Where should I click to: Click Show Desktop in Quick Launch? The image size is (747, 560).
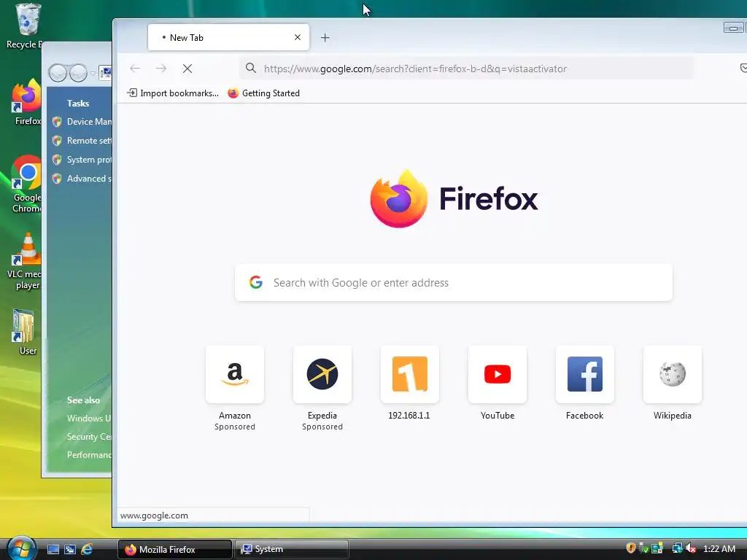53,549
